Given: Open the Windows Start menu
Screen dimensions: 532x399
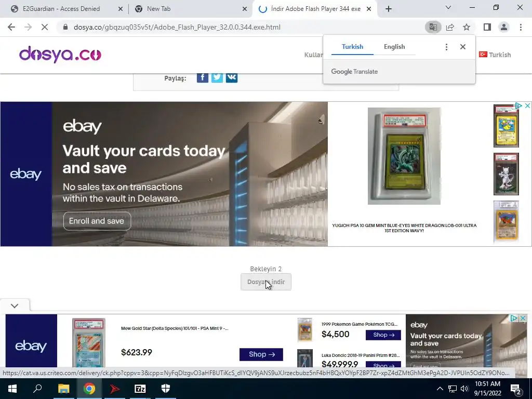Looking at the screenshot, I should (12, 389).
